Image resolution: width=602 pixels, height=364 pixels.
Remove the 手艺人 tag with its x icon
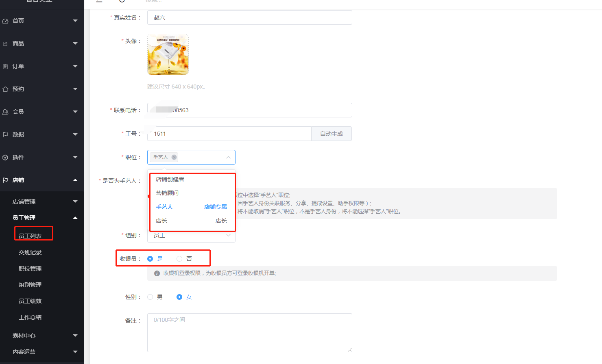point(174,157)
